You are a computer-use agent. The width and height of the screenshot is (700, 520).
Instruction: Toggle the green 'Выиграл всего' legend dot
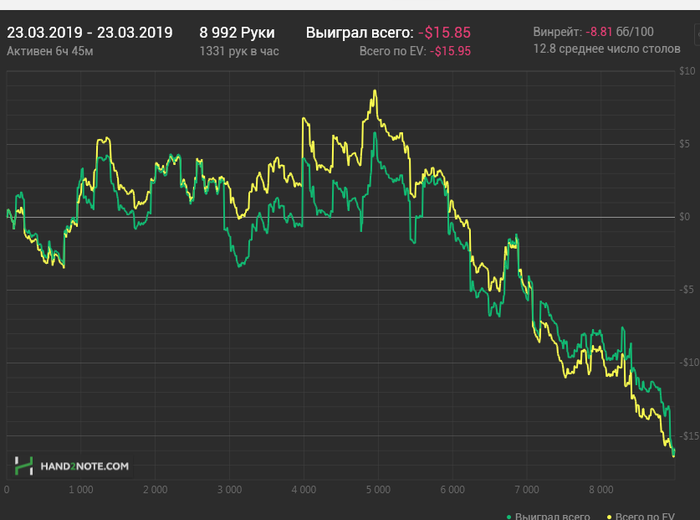tap(509, 516)
